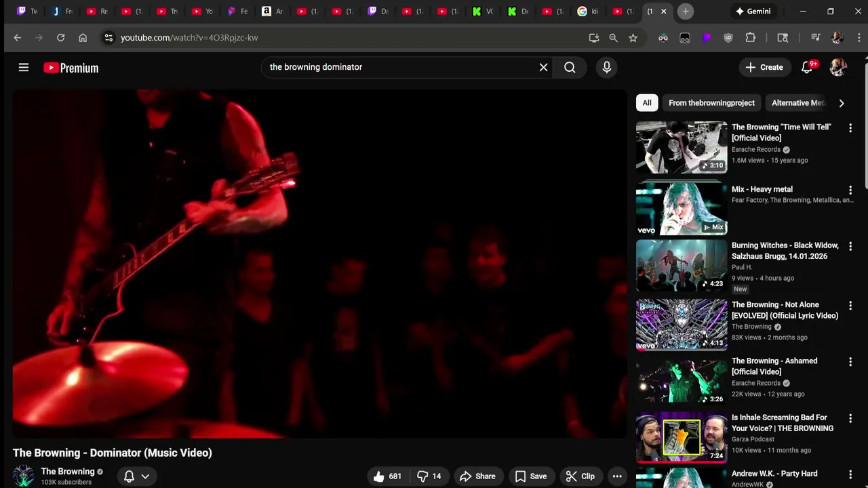
Task: Play Mix - Heavy metal thumbnail
Action: [682, 209]
